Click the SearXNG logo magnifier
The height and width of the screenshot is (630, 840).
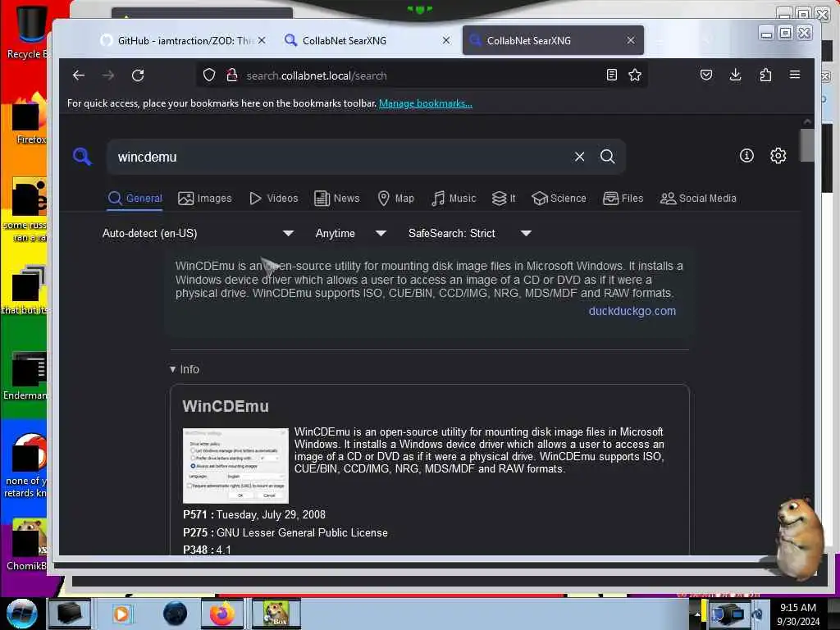pyautogui.click(x=82, y=157)
